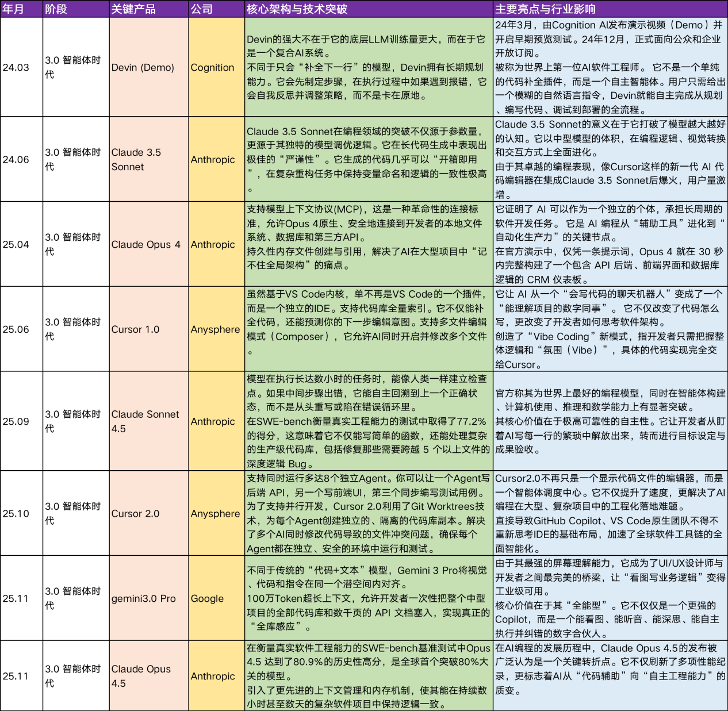Click the header cell "年月"
Screen dimensions: 728x711
[21, 9]
